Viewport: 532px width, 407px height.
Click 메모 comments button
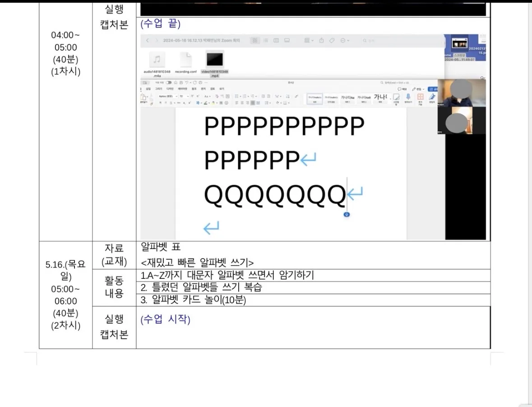(402, 89)
